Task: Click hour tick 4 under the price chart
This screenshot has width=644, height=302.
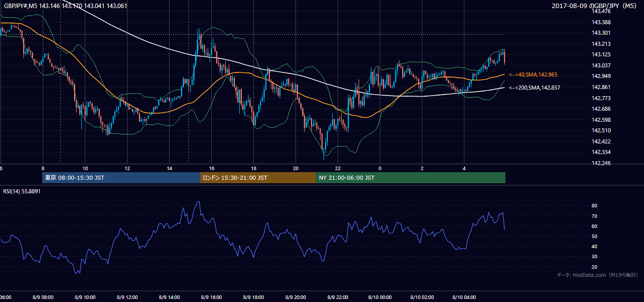Action: [x=464, y=169]
